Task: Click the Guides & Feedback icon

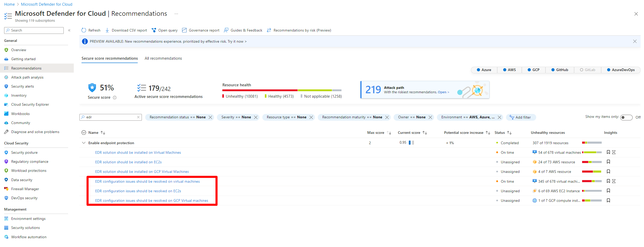Action: pyautogui.click(x=226, y=30)
